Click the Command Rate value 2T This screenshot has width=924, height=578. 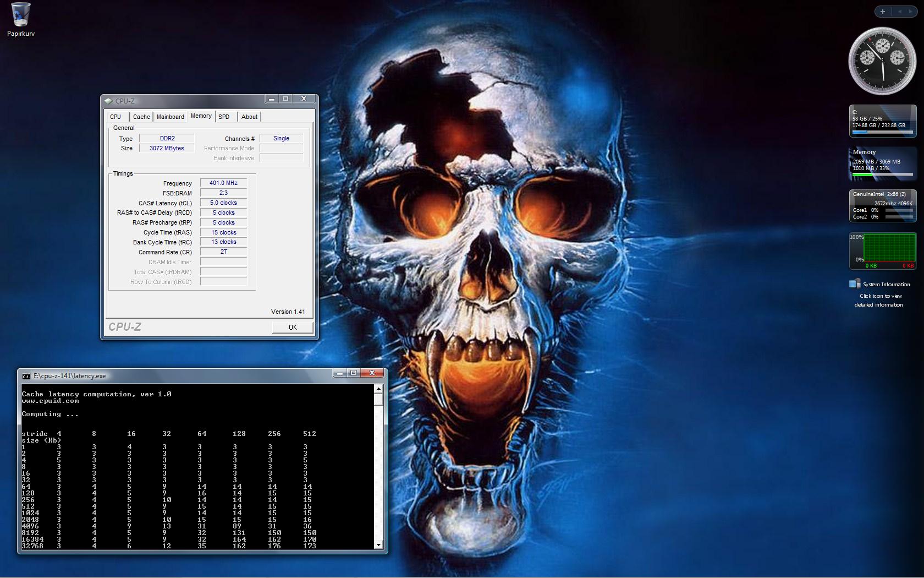click(223, 252)
